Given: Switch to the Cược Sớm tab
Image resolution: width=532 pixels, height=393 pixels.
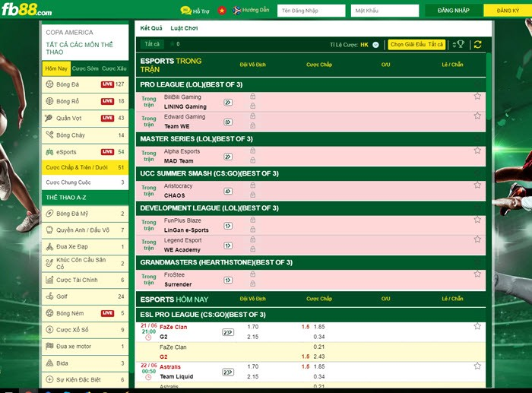Looking at the screenshot, I should (85, 68).
